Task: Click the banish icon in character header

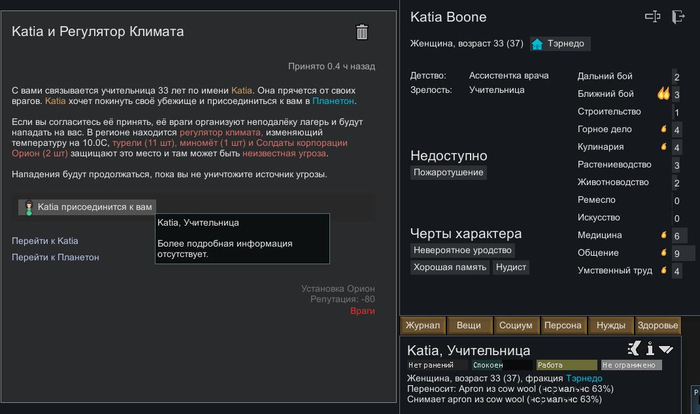Action: [680, 16]
